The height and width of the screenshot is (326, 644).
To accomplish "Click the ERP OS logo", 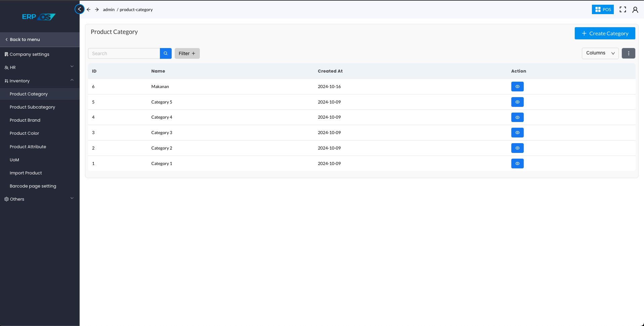I will pyautogui.click(x=39, y=16).
